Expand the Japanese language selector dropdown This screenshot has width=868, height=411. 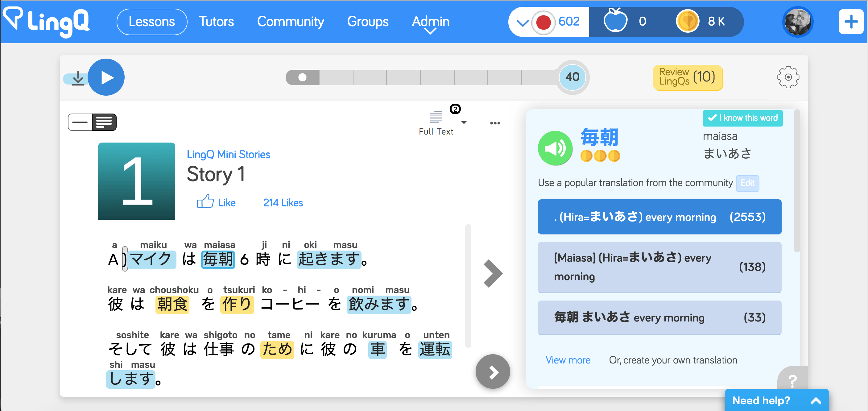522,23
